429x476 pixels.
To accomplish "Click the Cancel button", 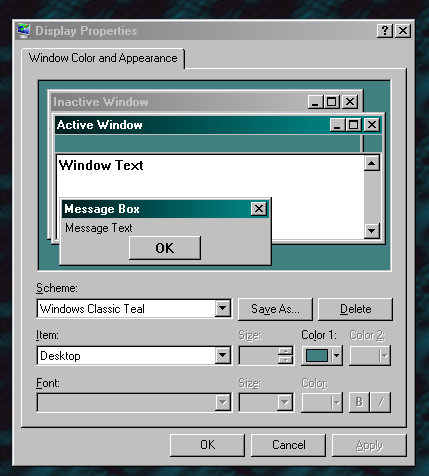I will tap(288, 445).
